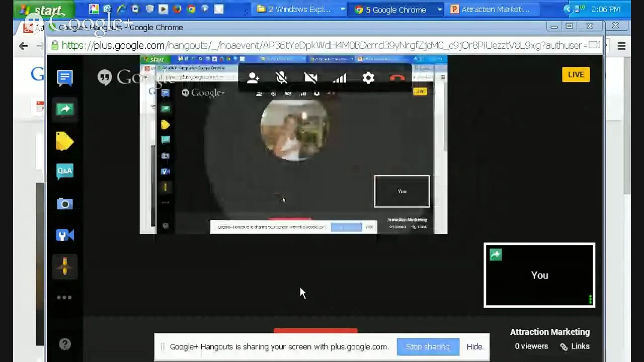Screen dimensions: 644x362
Task: Click the green screenshare badge on 'You' thumbnail
Action: coord(496,255)
